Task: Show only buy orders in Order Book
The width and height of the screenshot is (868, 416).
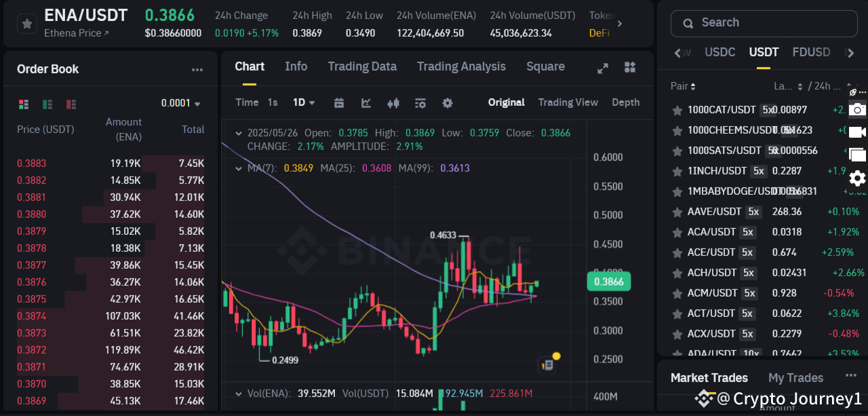Action: tap(47, 105)
